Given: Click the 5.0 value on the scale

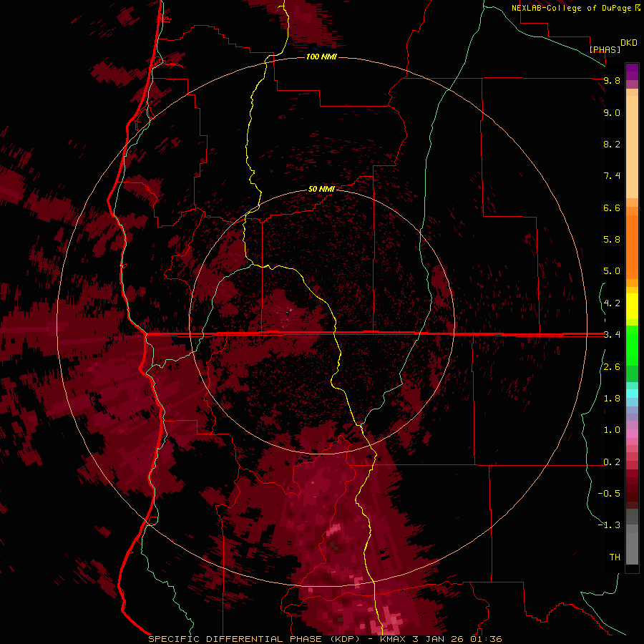Looking at the screenshot, I should click(612, 271).
